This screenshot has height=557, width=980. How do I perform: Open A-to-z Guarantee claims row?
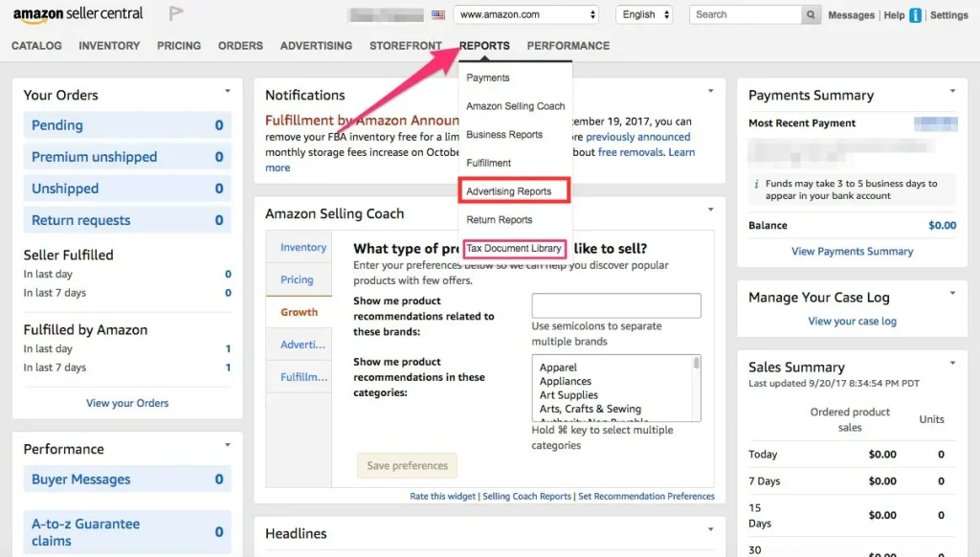point(127,532)
